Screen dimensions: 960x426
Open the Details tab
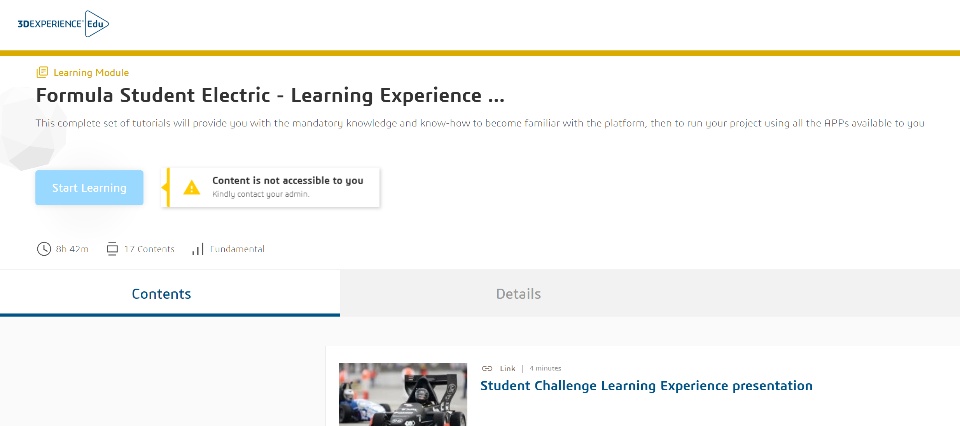tap(518, 294)
